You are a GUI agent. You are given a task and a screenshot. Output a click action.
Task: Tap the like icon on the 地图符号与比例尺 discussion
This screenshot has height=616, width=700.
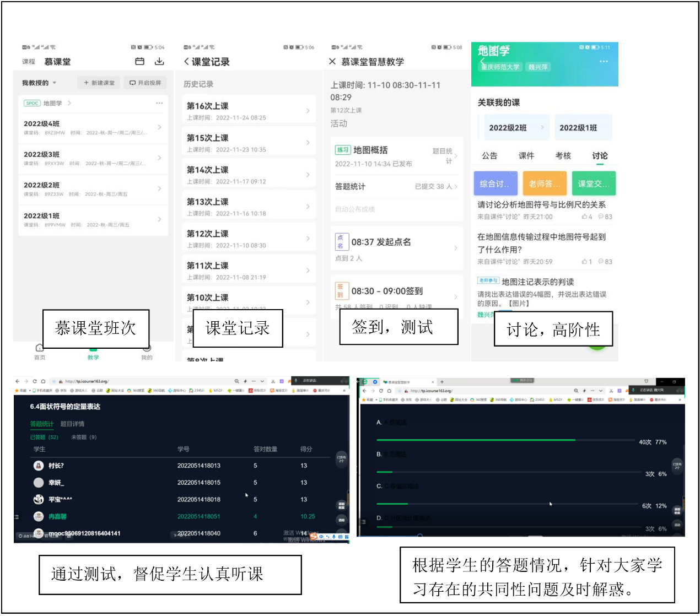(584, 217)
